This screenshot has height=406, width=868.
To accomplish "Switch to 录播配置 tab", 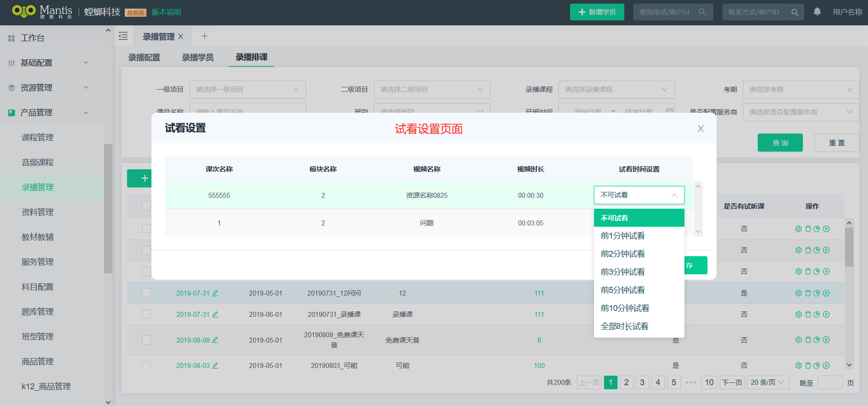I will [144, 57].
